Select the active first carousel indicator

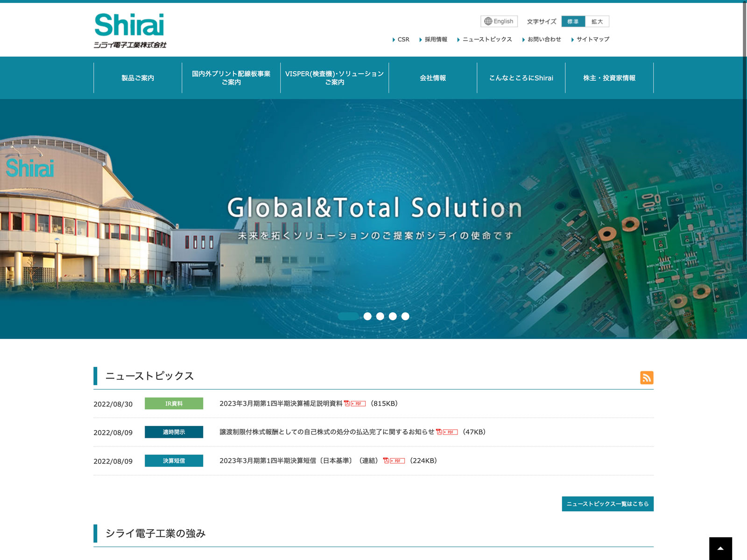pos(348,316)
